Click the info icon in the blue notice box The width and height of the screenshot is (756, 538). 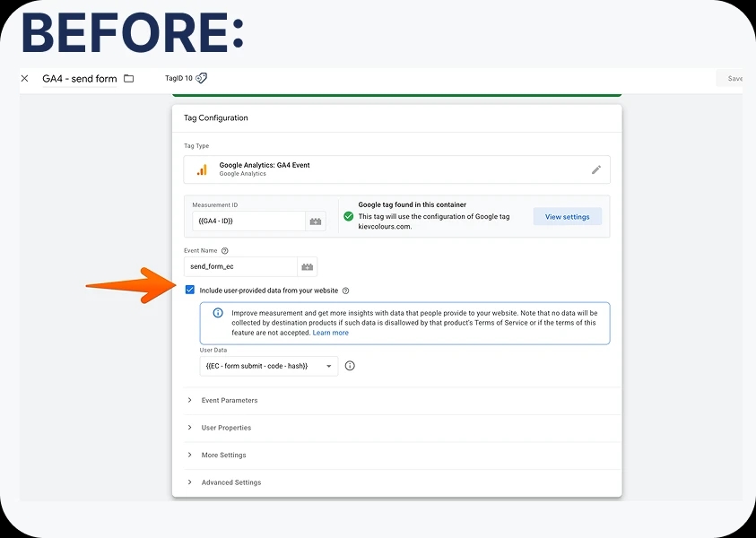218,313
